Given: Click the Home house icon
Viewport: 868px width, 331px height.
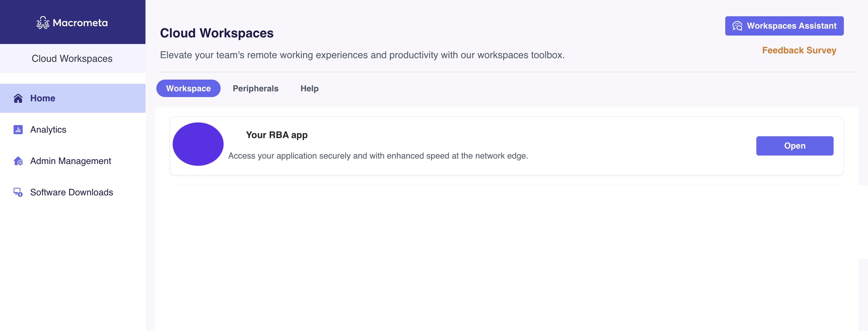Looking at the screenshot, I should pyautogui.click(x=18, y=98).
